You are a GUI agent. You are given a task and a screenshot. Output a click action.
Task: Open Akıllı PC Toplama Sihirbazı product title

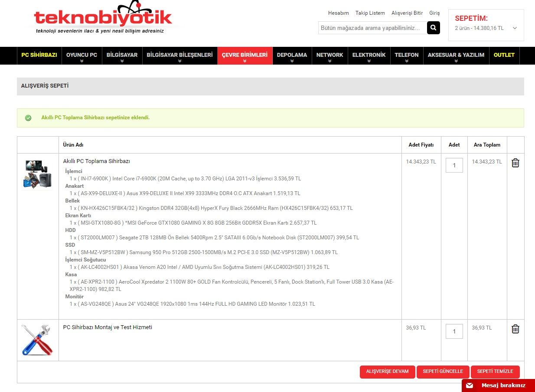(x=96, y=161)
